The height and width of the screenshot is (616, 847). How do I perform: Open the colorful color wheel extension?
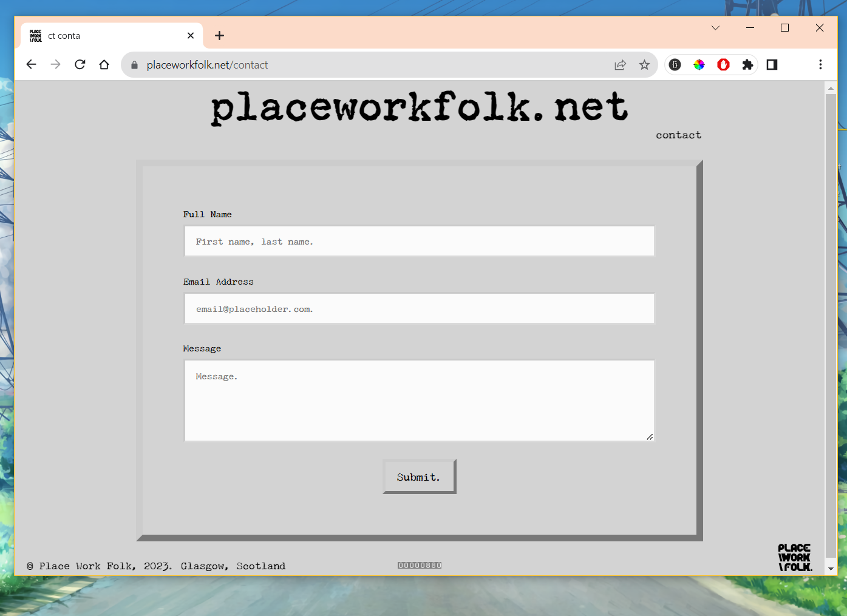(699, 65)
